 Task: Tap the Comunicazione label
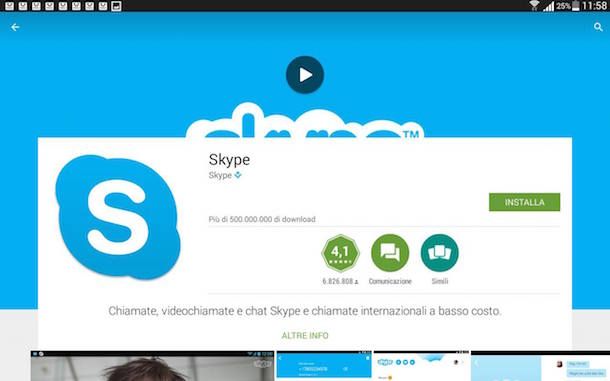390,281
